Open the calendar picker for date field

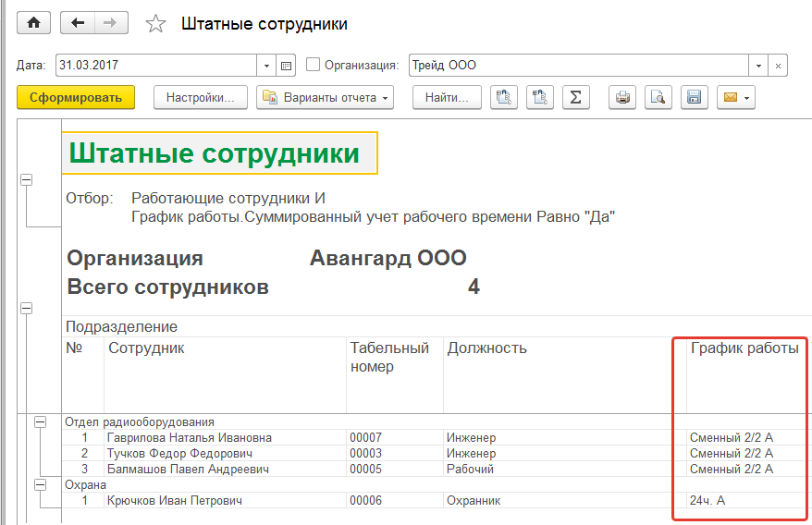point(287,66)
